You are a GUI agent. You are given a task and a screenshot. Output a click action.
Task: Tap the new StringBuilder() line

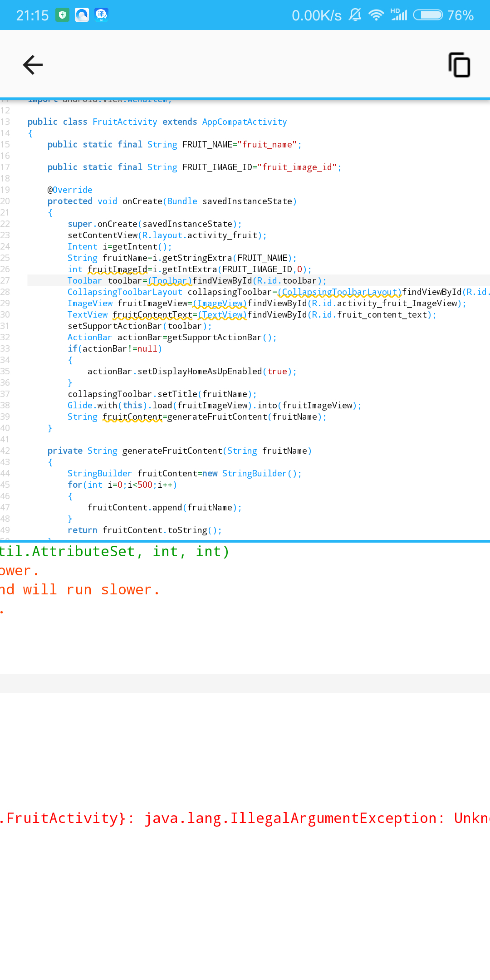pyautogui.click(x=185, y=473)
